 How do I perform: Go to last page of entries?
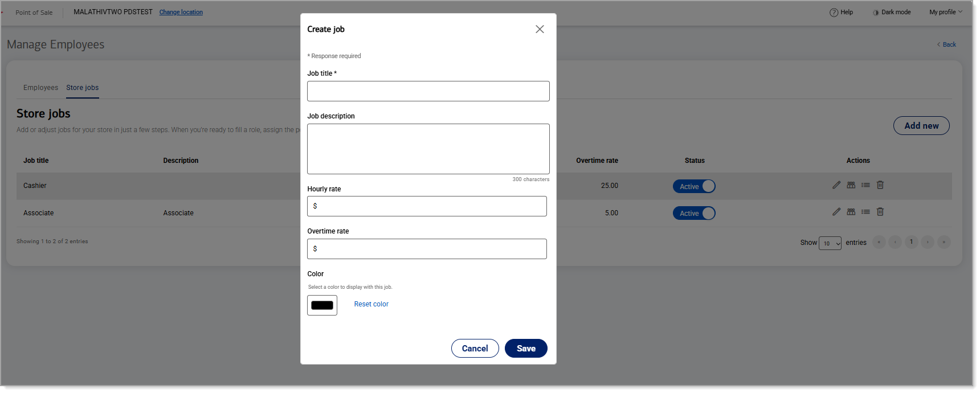click(944, 242)
